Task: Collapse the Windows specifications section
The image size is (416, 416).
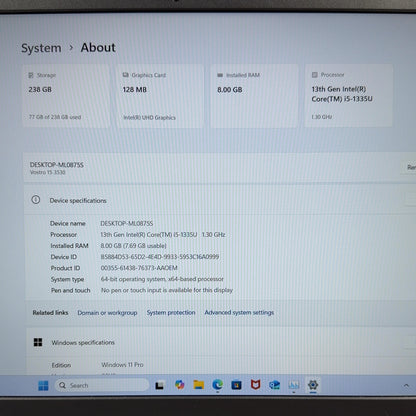Action: click(x=411, y=342)
